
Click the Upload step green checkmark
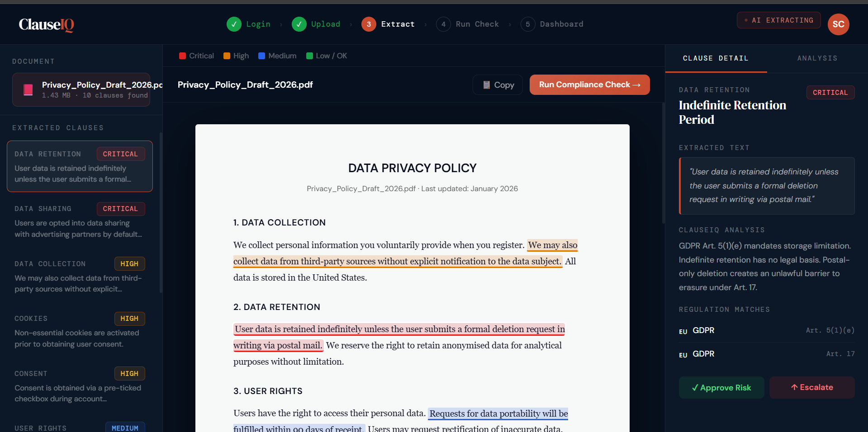point(299,24)
